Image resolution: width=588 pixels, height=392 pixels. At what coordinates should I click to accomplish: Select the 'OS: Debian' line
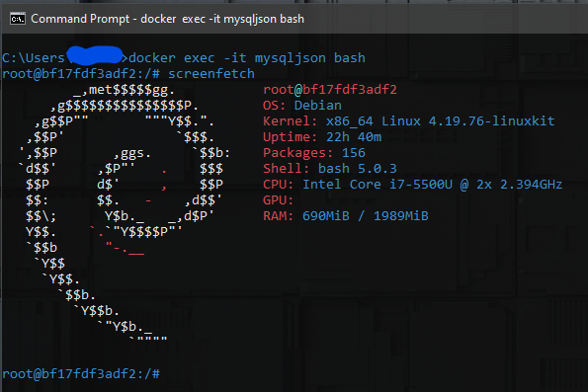pos(302,106)
